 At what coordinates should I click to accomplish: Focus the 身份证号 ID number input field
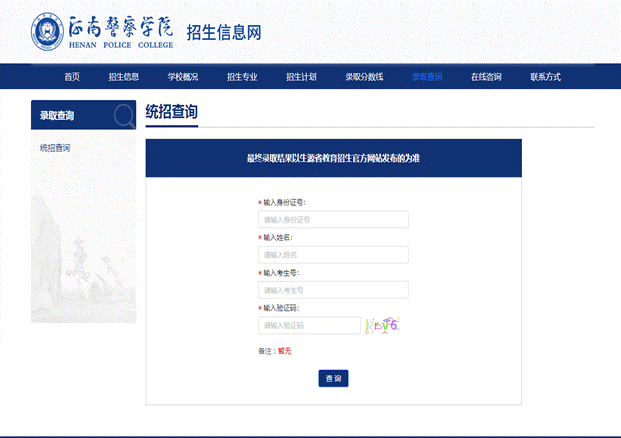333,220
